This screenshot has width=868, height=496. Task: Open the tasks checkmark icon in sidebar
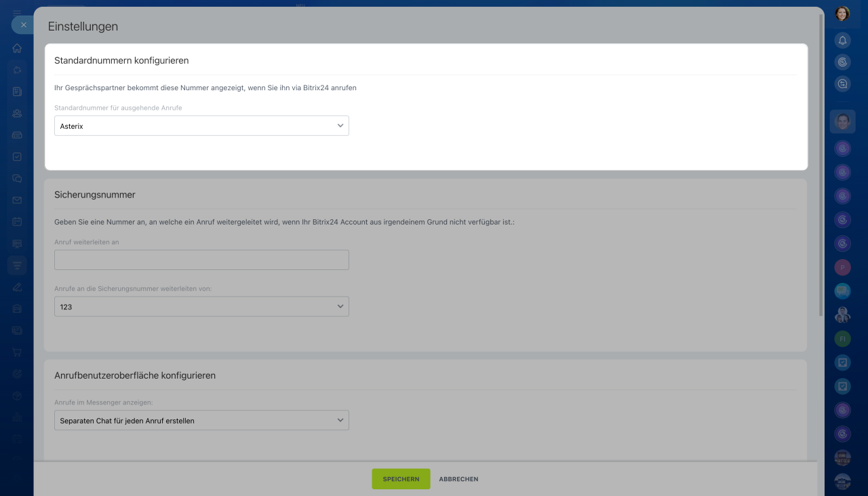[17, 157]
